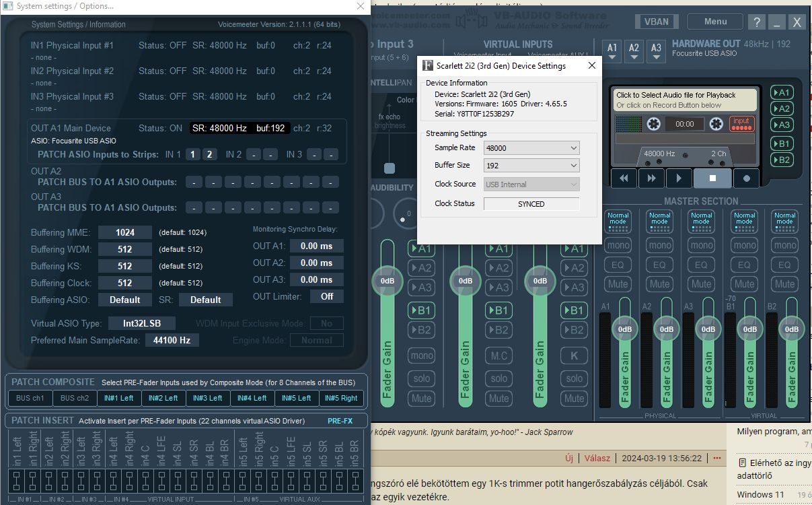This screenshot has height=505, width=812.
Task: Open the Voicemeeter Menu
Action: click(x=715, y=22)
